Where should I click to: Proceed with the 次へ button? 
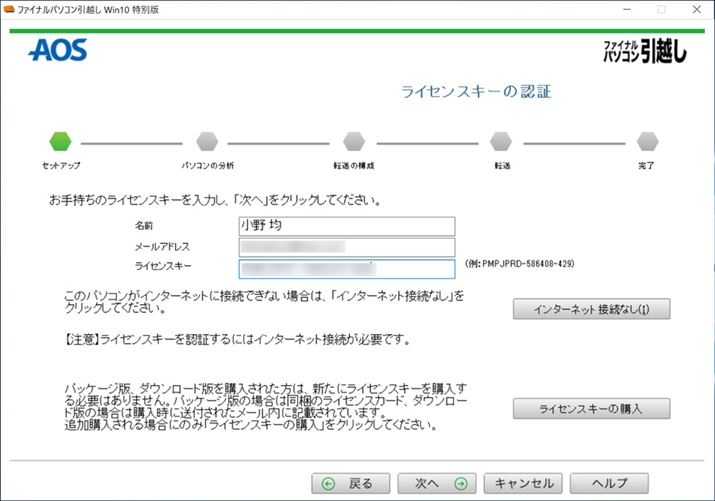click(x=436, y=483)
